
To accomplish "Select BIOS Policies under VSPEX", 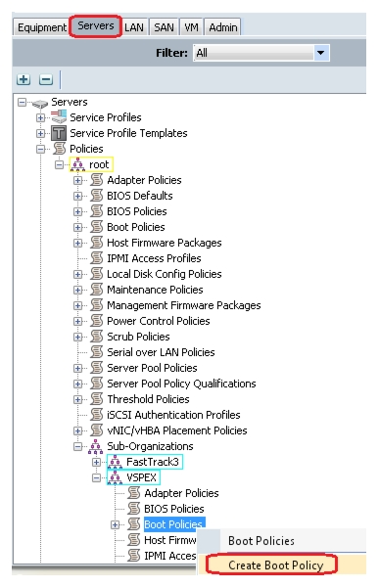I will [173, 509].
